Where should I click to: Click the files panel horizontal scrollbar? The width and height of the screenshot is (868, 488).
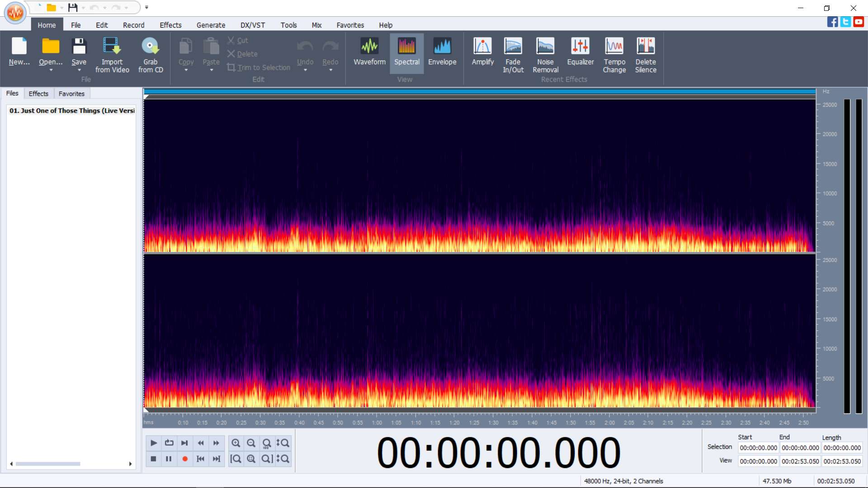(48, 464)
